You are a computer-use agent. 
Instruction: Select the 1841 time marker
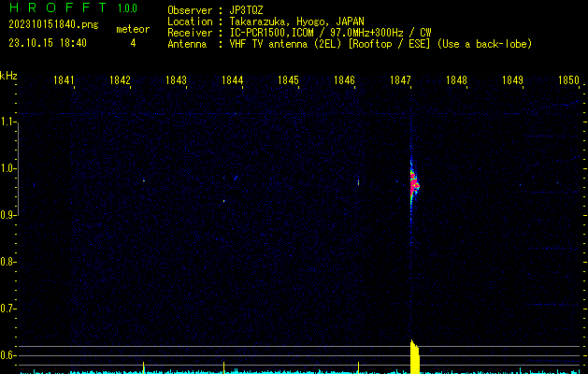click(64, 80)
